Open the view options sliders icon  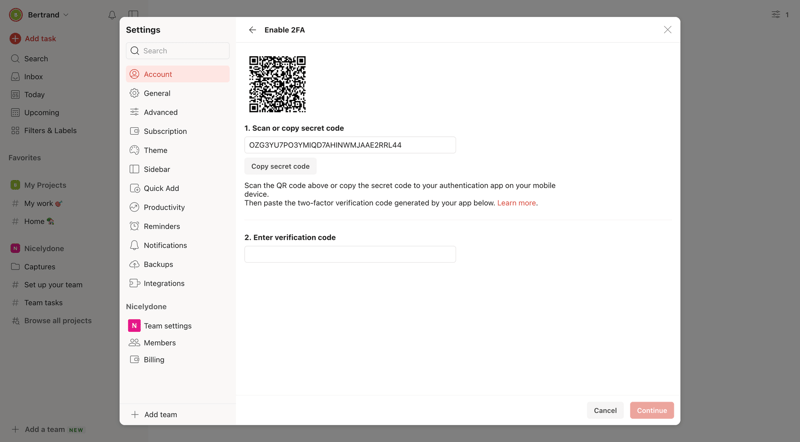(x=776, y=14)
